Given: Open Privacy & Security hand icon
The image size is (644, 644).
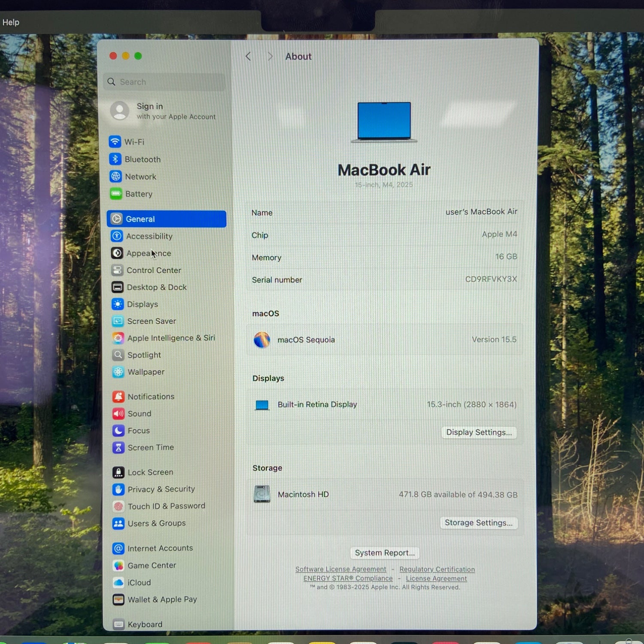Looking at the screenshot, I should coord(118,489).
